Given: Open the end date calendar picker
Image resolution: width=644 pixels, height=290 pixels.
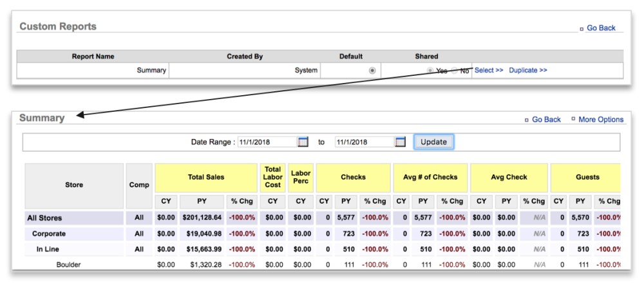Looking at the screenshot, I should coord(400,141).
